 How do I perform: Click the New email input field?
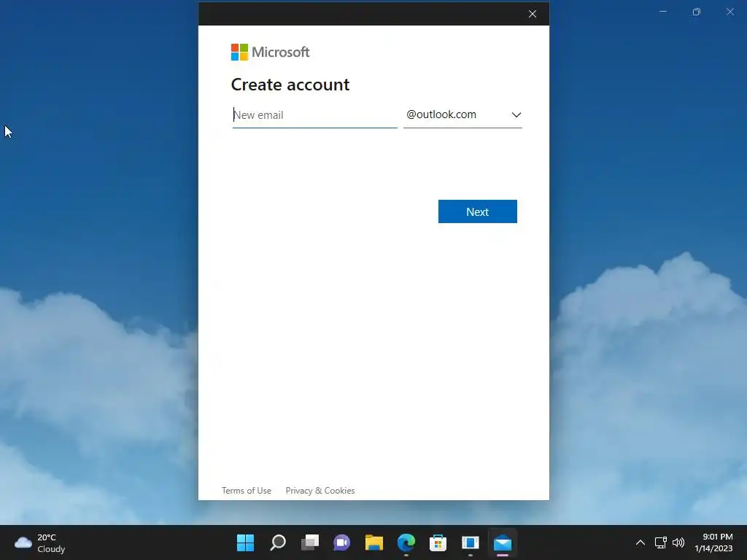point(314,115)
